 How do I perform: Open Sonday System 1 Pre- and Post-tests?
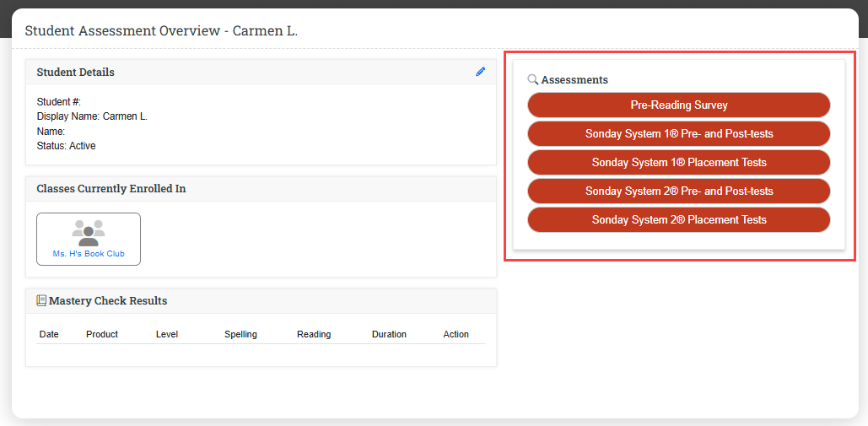click(x=678, y=134)
